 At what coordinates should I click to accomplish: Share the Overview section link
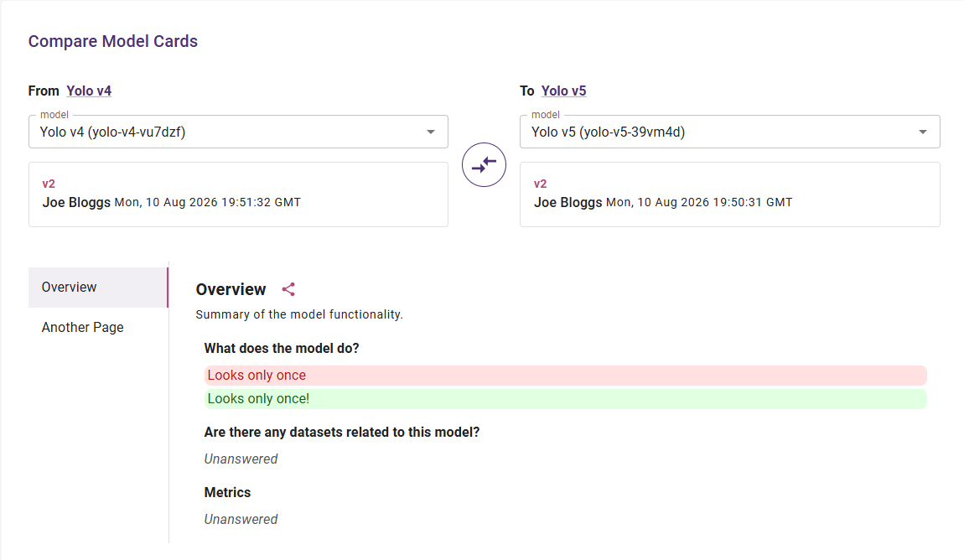(x=288, y=289)
